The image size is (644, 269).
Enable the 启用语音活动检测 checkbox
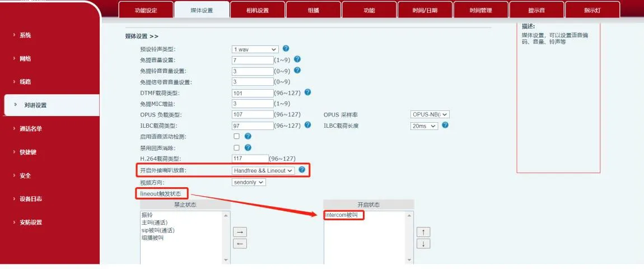[236, 136]
